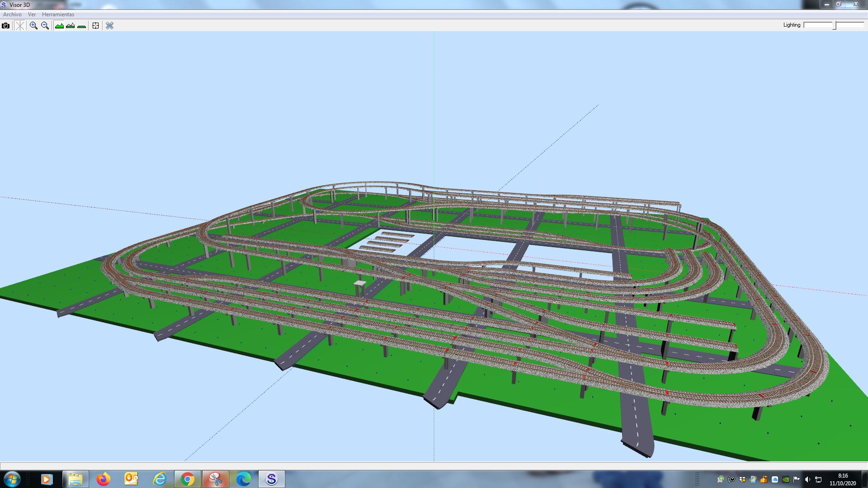Adjust the Lighting slider handle
Viewport: 868px width, 488px height.
click(835, 25)
